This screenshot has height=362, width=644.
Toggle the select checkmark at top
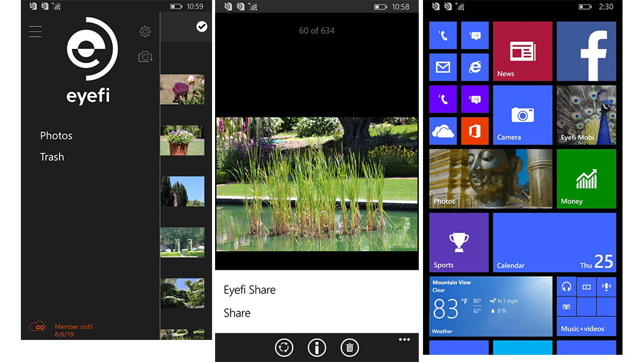click(202, 26)
